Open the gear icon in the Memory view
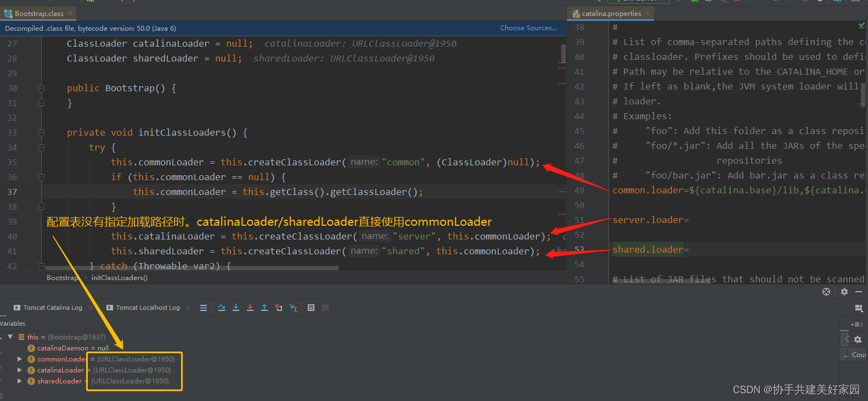This screenshot has width=868, height=401. [858, 339]
